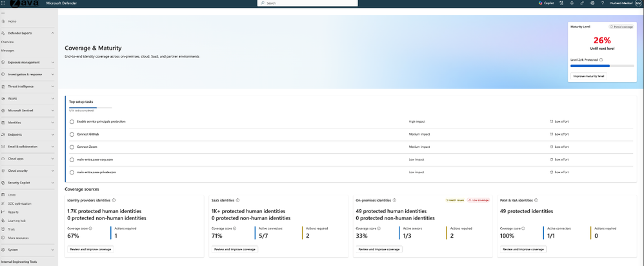Mark Enable service principals protection task circle
This screenshot has height=266, width=644.
point(72,121)
